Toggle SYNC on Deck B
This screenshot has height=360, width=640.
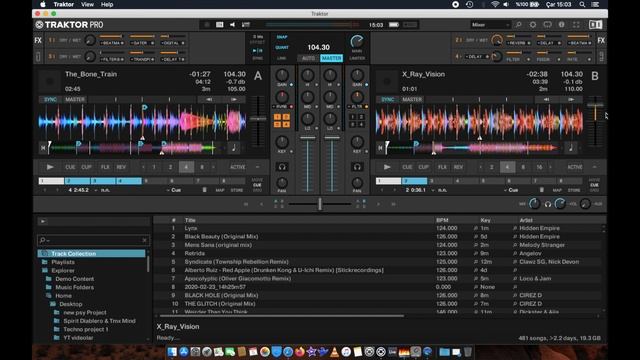pyautogui.click(x=387, y=99)
